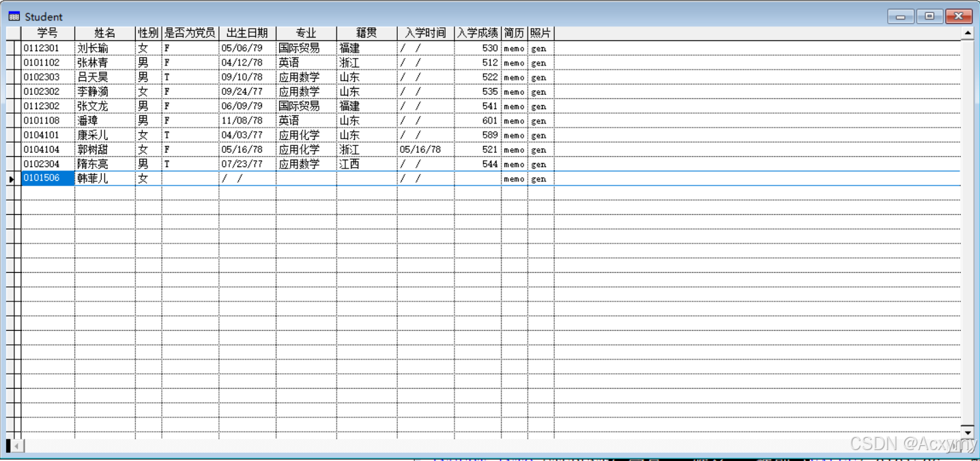This screenshot has width=980, height=461.
Task: Click the name cell 李静漪
Action: click(105, 91)
